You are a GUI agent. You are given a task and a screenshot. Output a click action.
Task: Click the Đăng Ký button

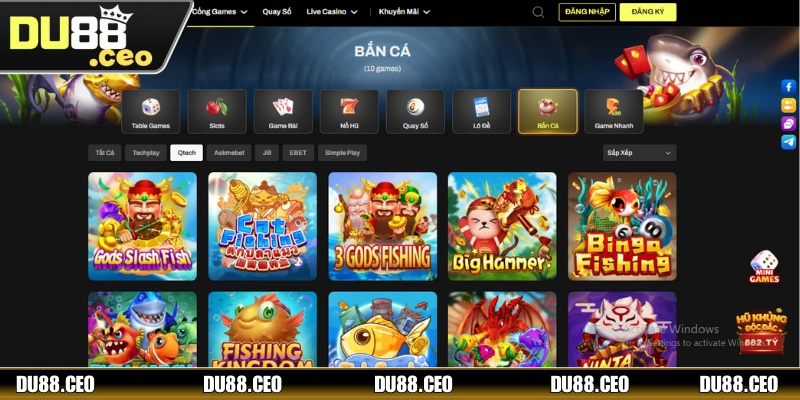tap(648, 12)
